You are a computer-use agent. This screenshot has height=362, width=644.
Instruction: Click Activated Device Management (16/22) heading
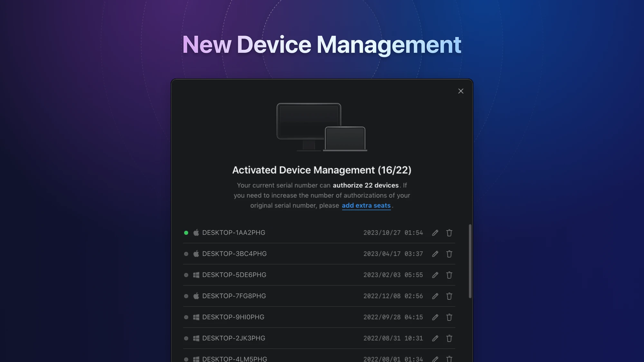[322, 170]
